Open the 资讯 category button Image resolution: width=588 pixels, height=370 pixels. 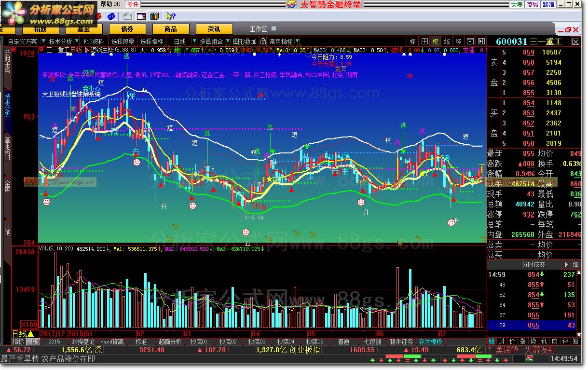[x=214, y=29]
